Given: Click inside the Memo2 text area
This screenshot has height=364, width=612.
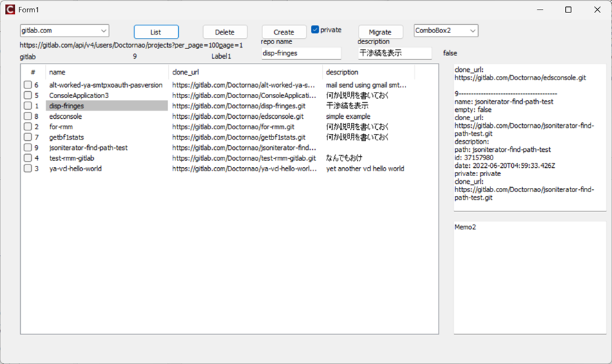Looking at the screenshot, I should tap(530, 278).
